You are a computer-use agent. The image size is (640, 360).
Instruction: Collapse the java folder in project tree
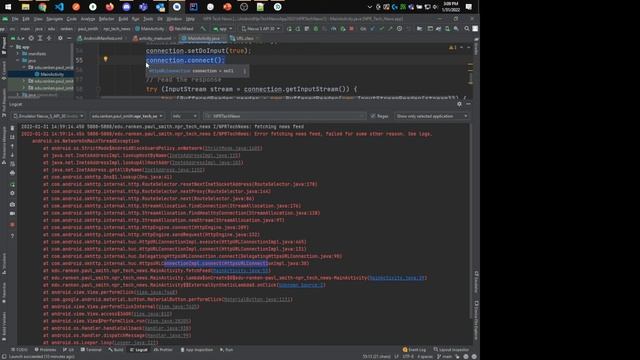pos(18,60)
